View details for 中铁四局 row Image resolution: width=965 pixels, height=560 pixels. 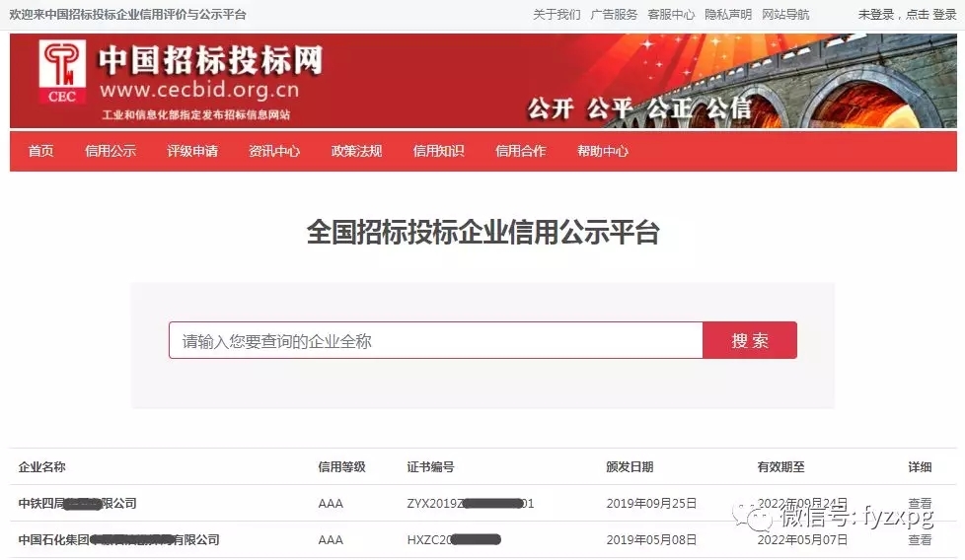(920, 503)
